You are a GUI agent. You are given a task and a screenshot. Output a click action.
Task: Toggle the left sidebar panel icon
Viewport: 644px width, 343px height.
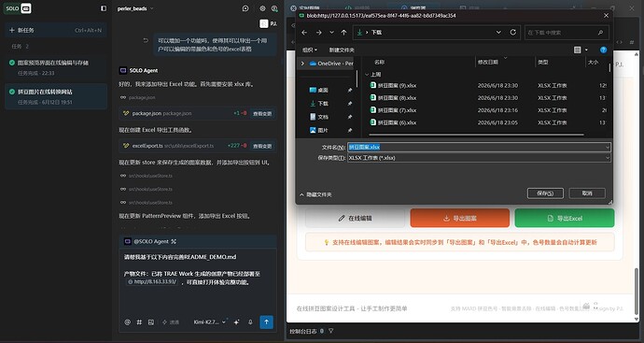(x=104, y=8)
